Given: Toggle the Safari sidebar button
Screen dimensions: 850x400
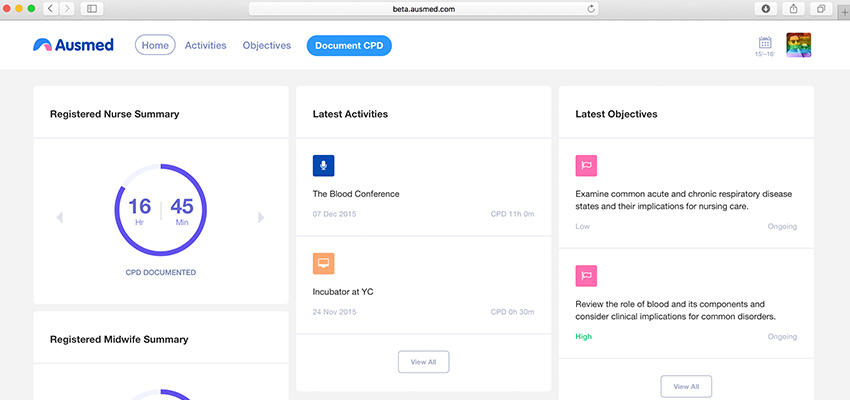Looking at the screenshot, I should pos(92,9).
